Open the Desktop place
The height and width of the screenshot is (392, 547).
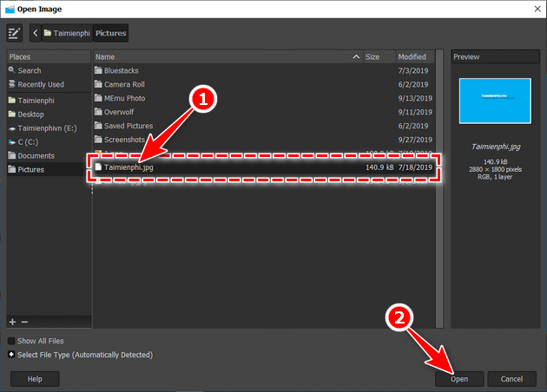(x=31, y=114)
